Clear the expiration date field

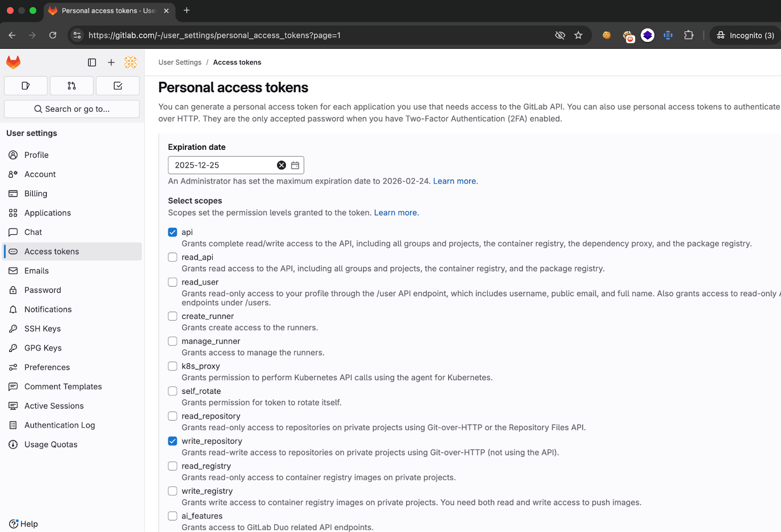point(281,165)
